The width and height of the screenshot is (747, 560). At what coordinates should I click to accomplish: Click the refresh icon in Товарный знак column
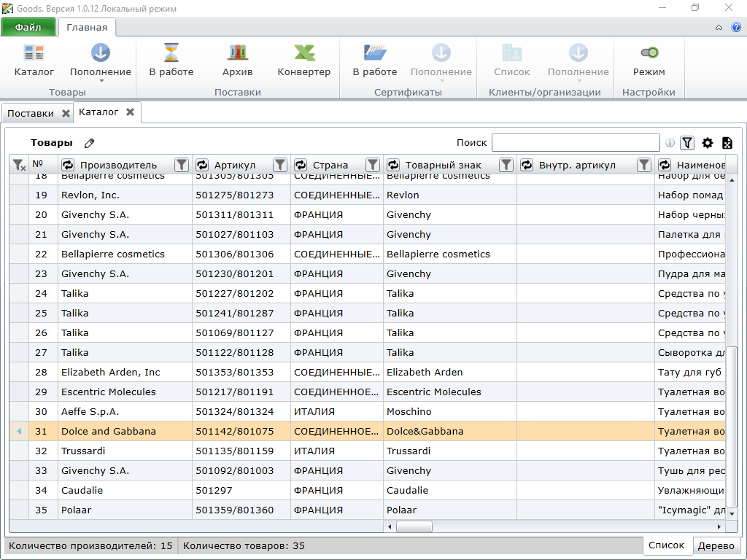tap(393, 165)
